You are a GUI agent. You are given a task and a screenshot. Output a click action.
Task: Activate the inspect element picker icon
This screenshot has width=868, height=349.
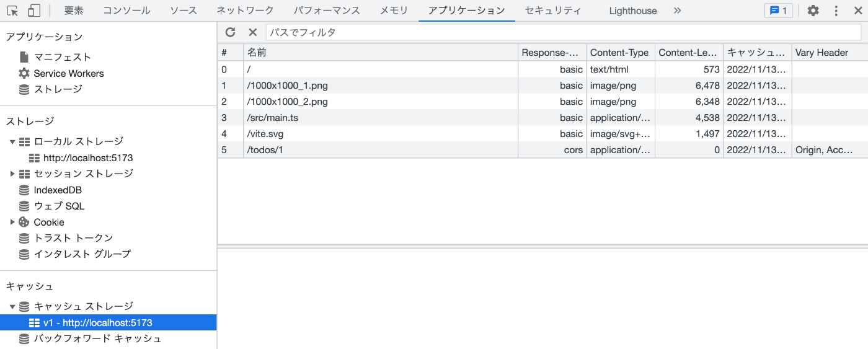pyautogui.click(x=13, y=11)
